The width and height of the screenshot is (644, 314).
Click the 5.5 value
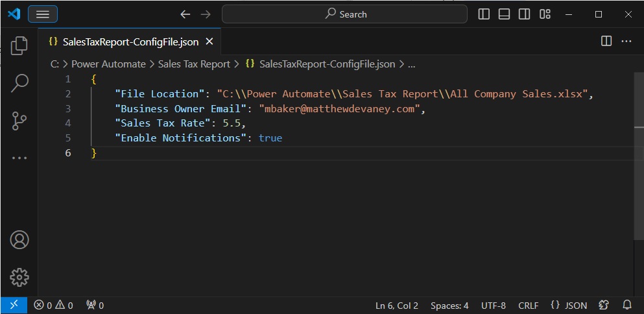(232, 123)
